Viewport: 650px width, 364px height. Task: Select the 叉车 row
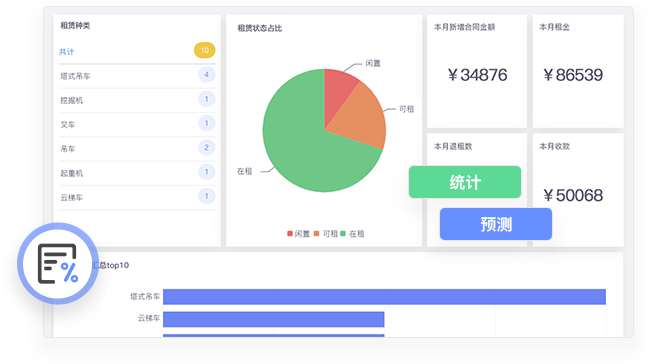(137, 124)
